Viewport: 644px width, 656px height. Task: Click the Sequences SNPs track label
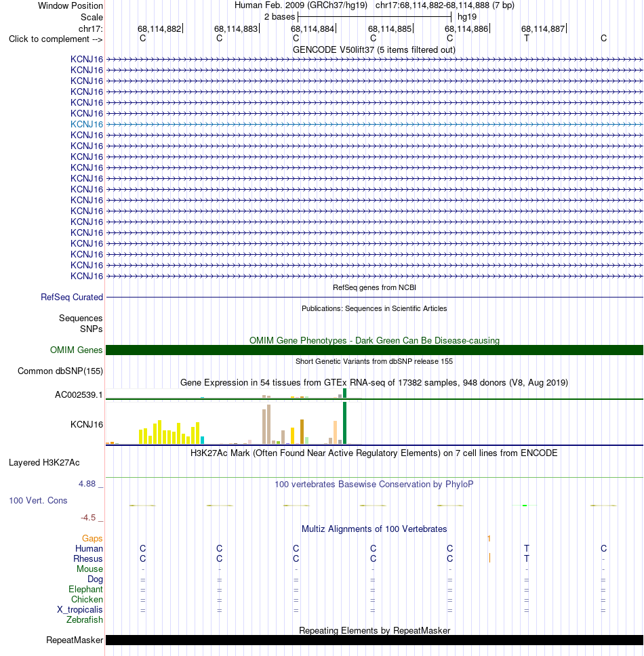[x=81, y=323]
